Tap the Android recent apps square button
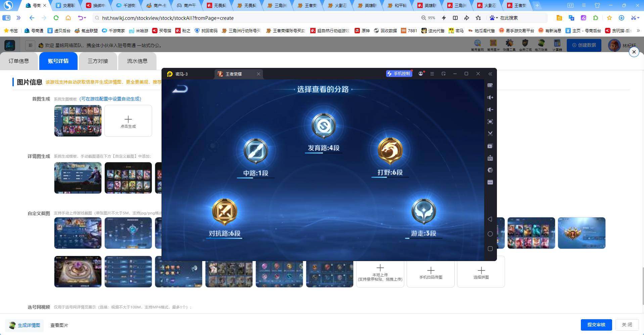The width and height of the screenshot is (644, 335). pyautogui.click(x=490, y=249)
